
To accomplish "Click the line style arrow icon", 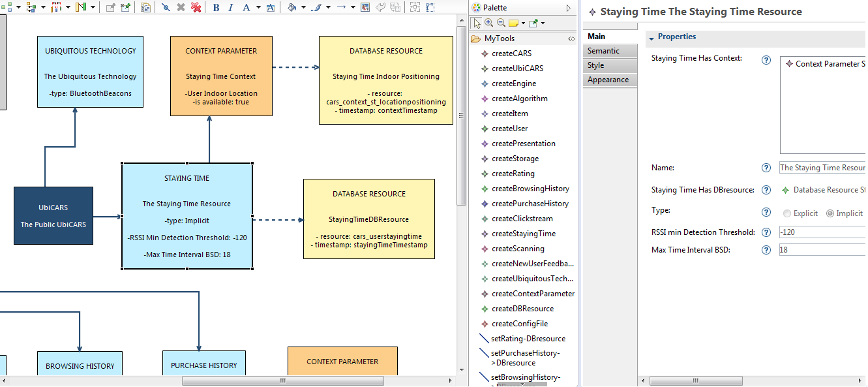I will click(x=341, y=7).
